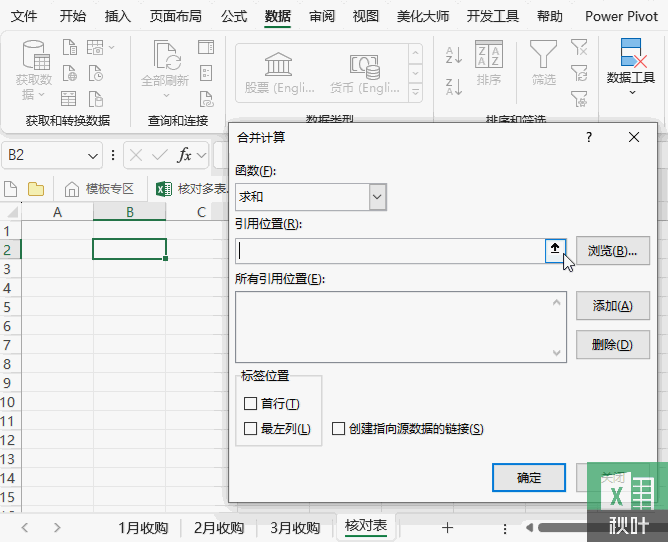Click the All references list box
668x542 pixels.
(x=401, y=327)
